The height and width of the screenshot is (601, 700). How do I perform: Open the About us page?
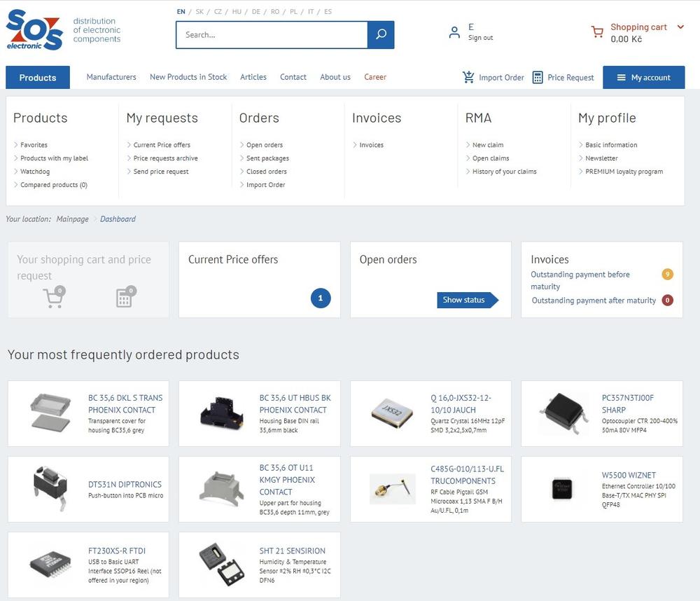(335, 77)
